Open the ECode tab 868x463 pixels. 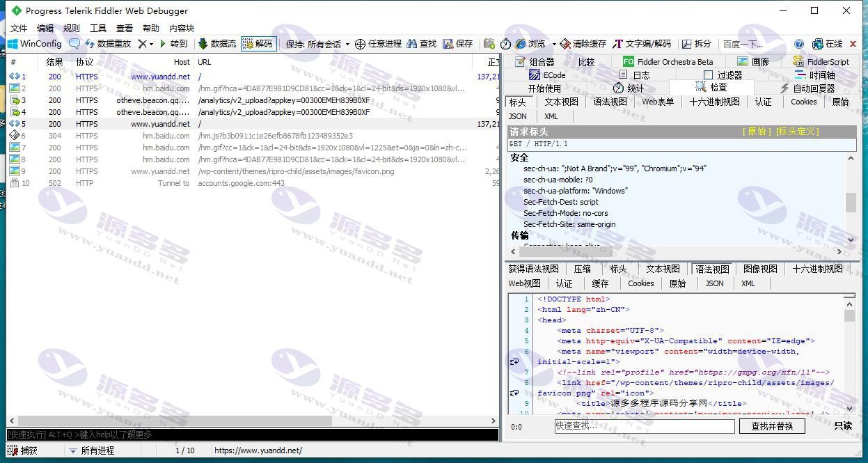coord(547,74)
